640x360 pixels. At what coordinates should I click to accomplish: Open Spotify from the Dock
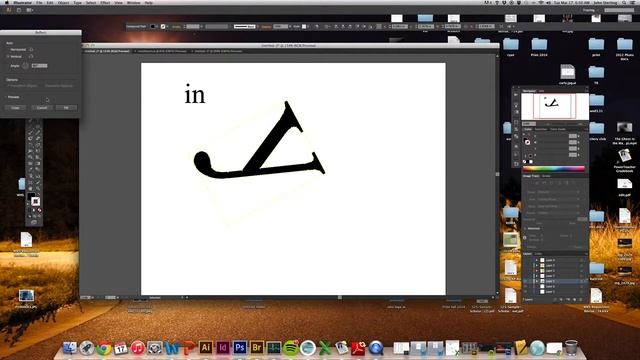click(x=291, y=348)
